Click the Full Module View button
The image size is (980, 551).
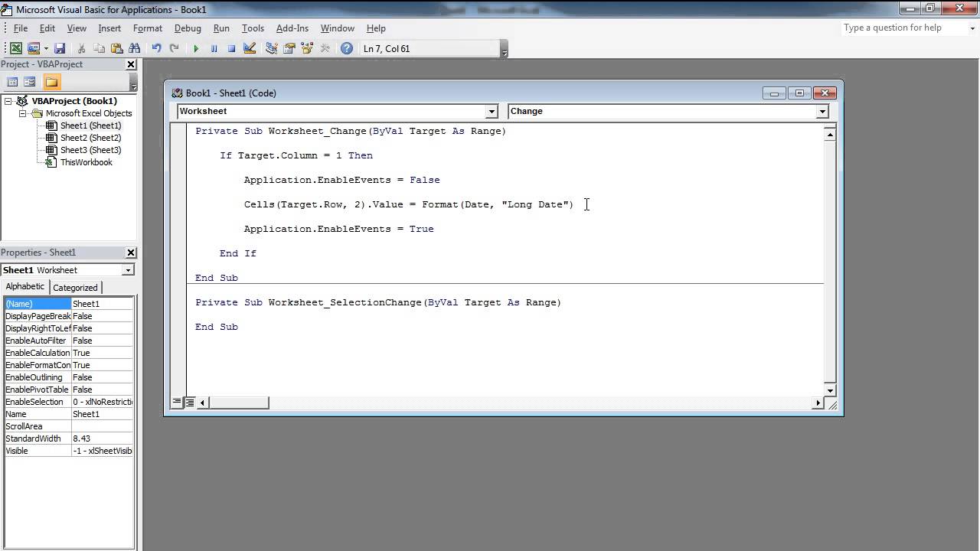[x=190, y=402]
